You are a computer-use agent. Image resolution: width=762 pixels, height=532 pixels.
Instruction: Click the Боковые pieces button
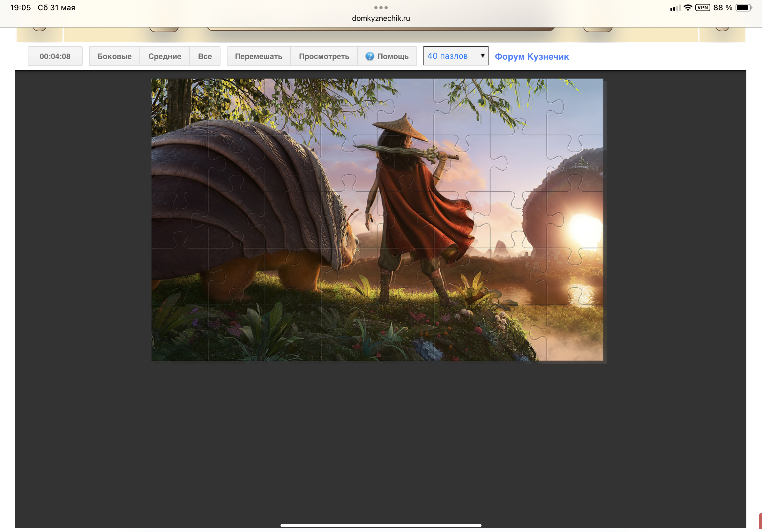114,56
